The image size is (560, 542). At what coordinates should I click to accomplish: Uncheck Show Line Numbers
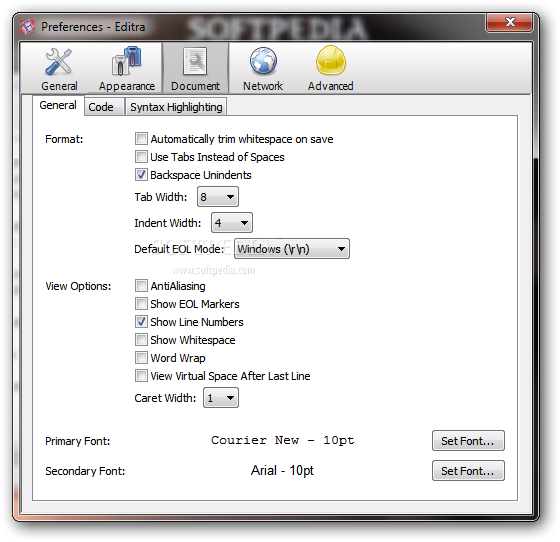(141, 322)
